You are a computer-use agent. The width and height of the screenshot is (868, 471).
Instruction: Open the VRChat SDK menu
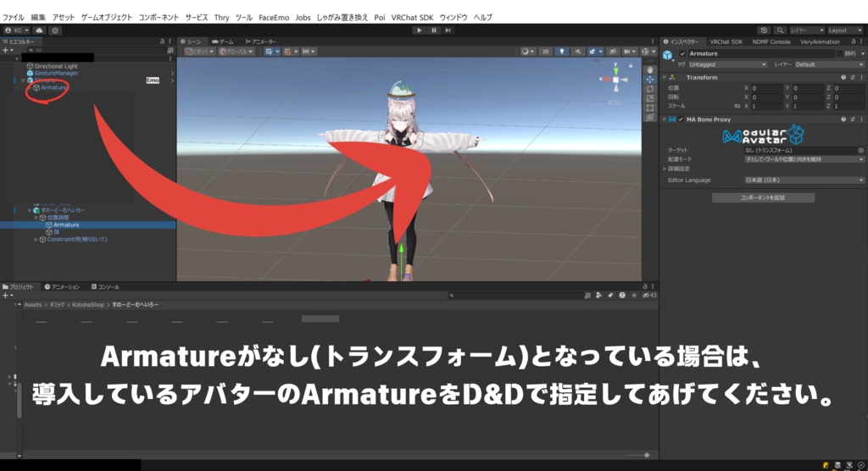[x=413, y=18]
